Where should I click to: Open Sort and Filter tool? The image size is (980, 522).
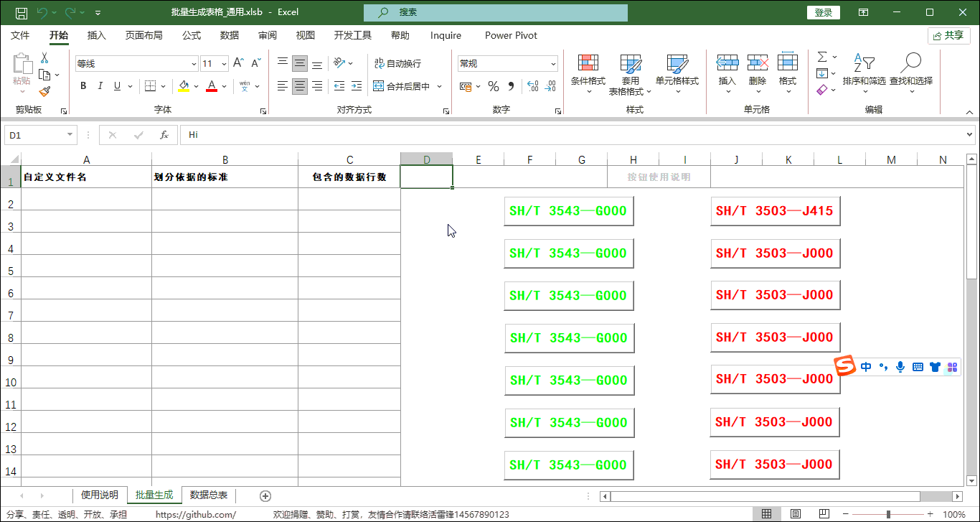[864, 64]
